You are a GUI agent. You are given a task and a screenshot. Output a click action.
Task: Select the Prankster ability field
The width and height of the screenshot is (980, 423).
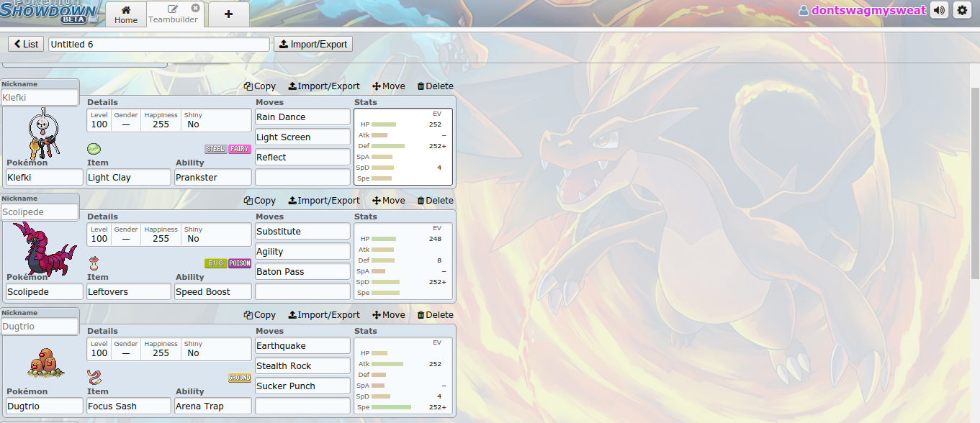tap(213, 177)
